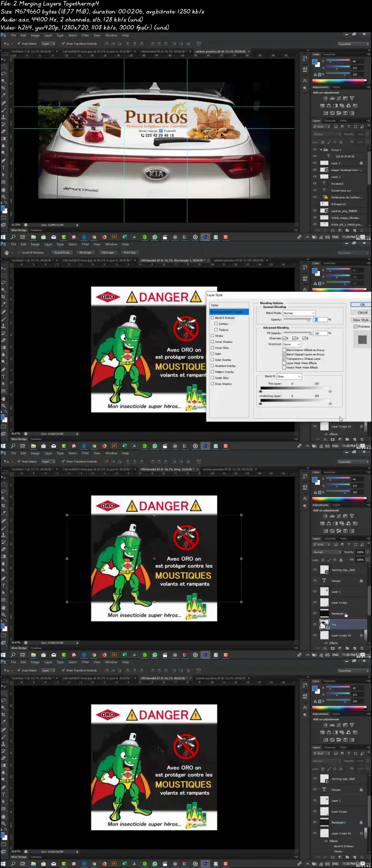Uncheck Transparency Shapes Layer option
This screenshot has height=868, width=372.
[284, 359]
